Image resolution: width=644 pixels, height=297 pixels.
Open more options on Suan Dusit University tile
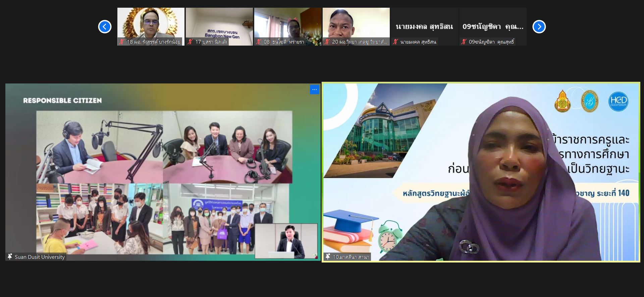314,90
